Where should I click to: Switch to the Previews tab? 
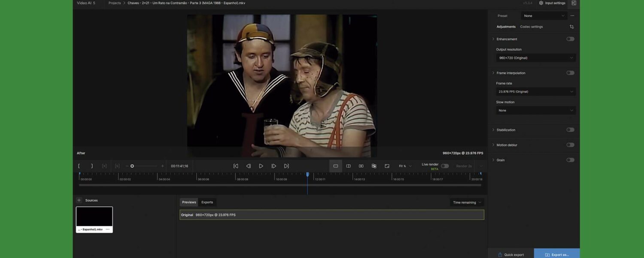click(189, 202)
